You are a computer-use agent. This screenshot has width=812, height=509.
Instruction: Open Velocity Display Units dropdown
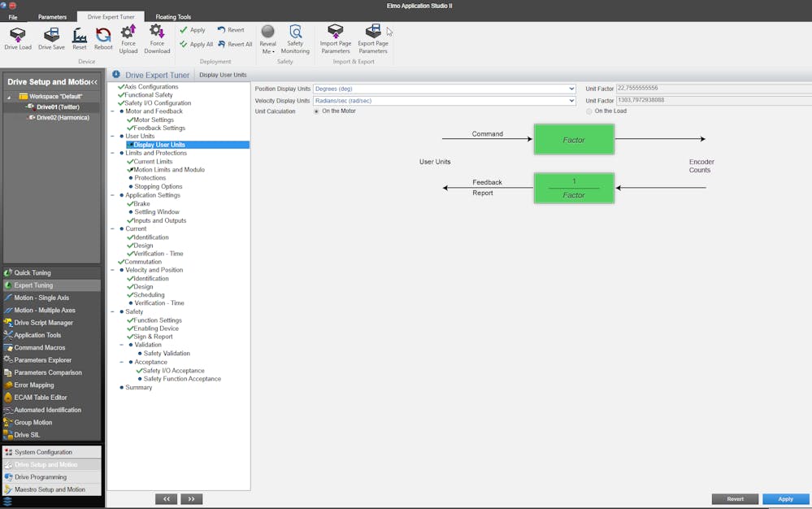click(x=445, y=101)
